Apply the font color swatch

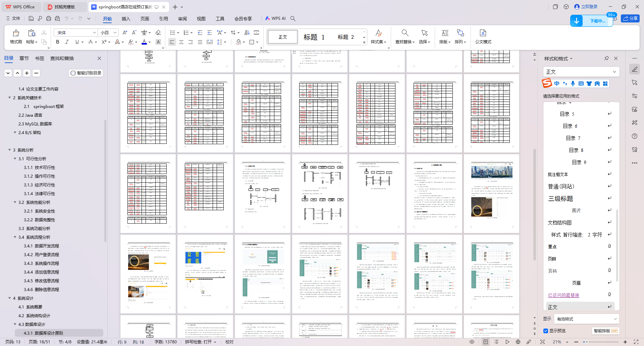pos(144,42)
